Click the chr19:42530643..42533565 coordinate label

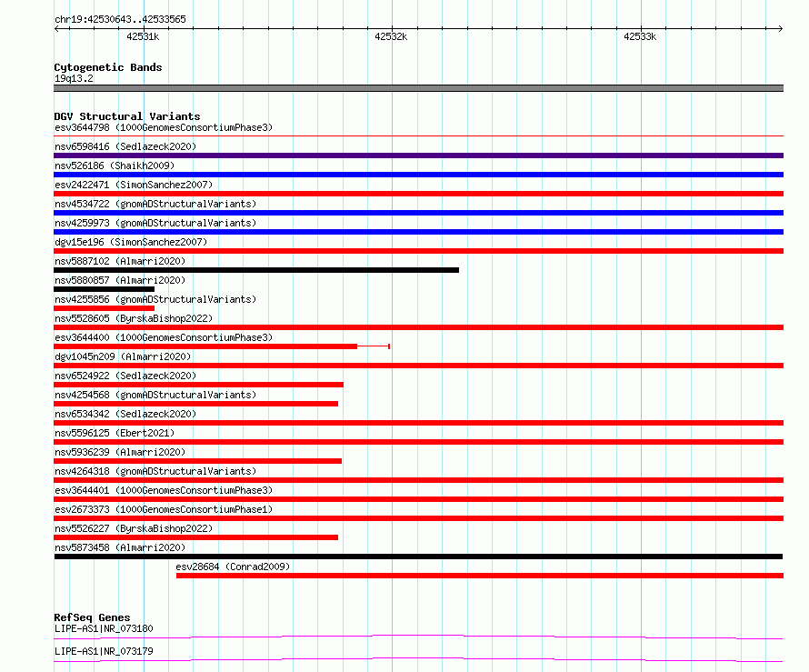(120, 19)
